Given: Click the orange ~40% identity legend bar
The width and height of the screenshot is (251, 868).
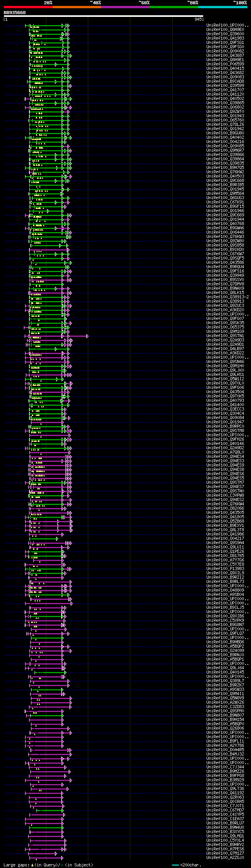Looking at the screenshot, I should pyautogui.click(x=76, y=7).
